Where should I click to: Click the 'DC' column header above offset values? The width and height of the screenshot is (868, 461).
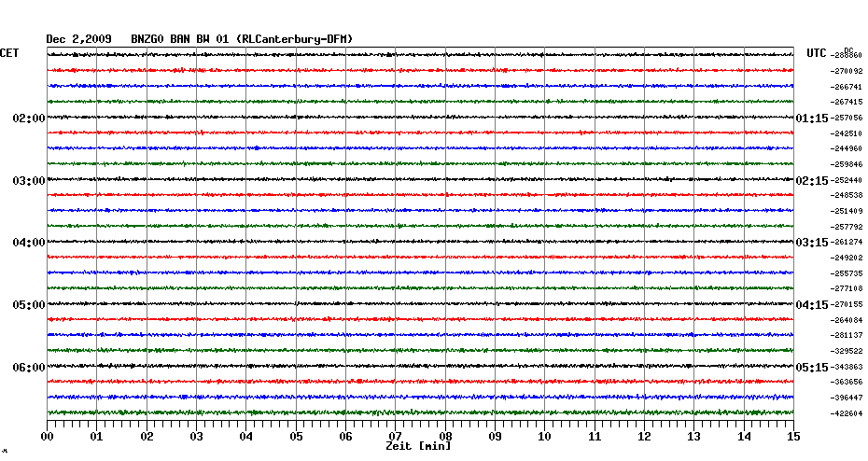[x=848, y=49]
